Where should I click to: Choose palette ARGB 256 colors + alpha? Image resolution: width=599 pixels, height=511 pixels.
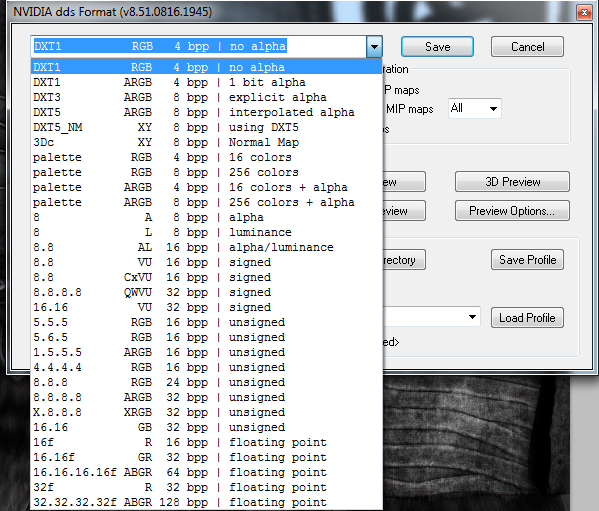point(206,202)
